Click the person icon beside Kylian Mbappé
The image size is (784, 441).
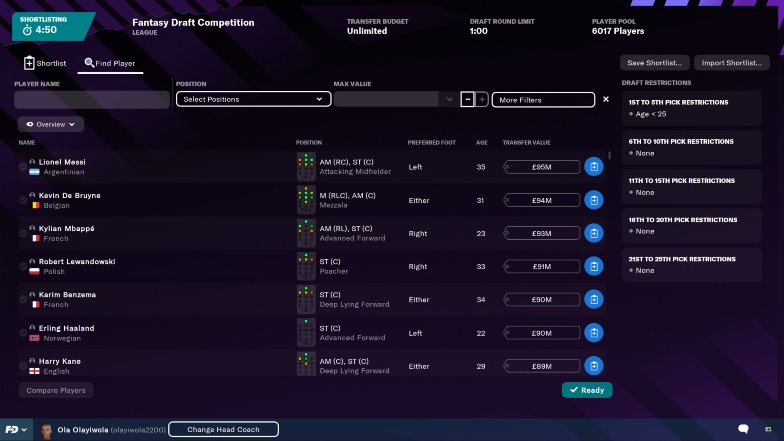click(32, 228)
